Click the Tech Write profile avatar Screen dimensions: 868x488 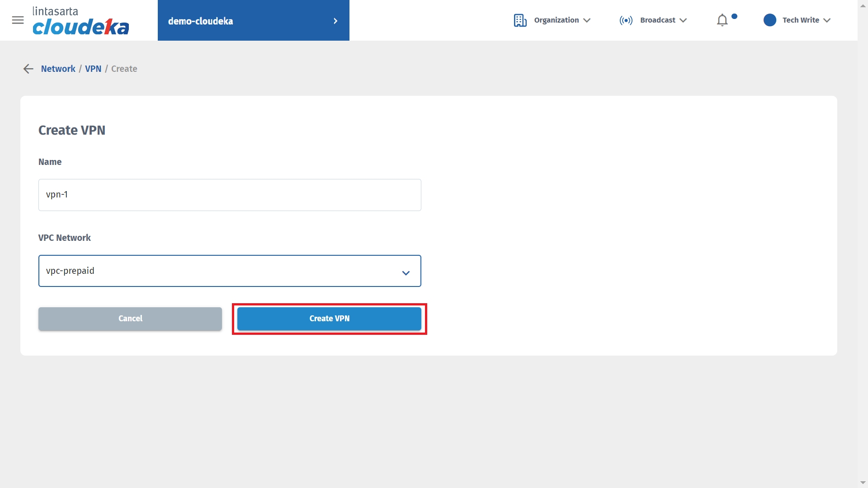tap(769, 20)
